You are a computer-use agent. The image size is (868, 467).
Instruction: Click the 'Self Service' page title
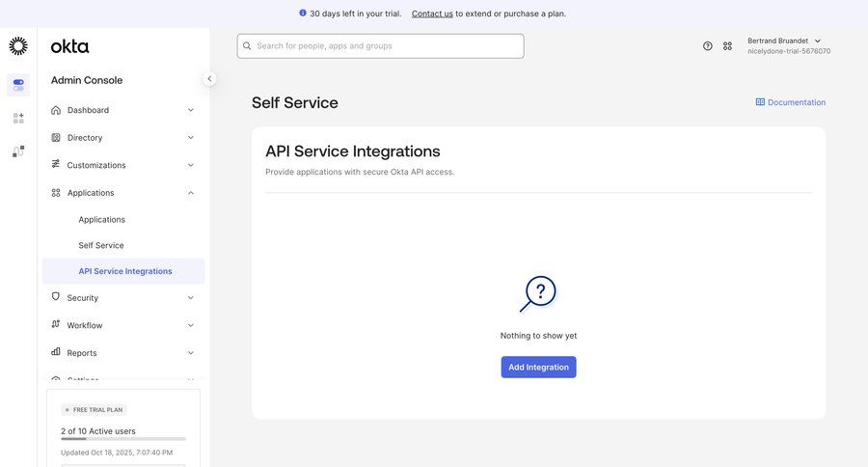[295, 102]
